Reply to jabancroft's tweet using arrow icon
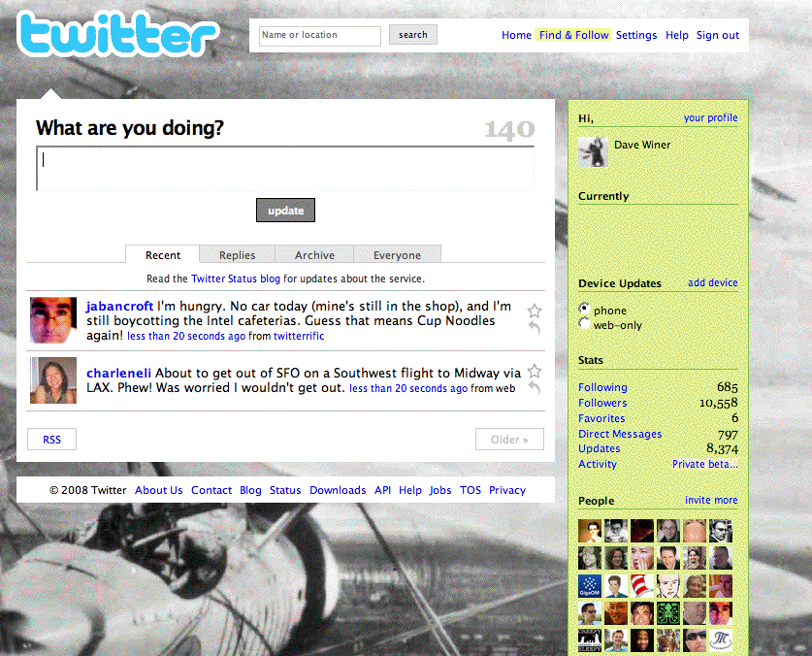The width and height of the screenshot is (812, 656). [535, 327]
